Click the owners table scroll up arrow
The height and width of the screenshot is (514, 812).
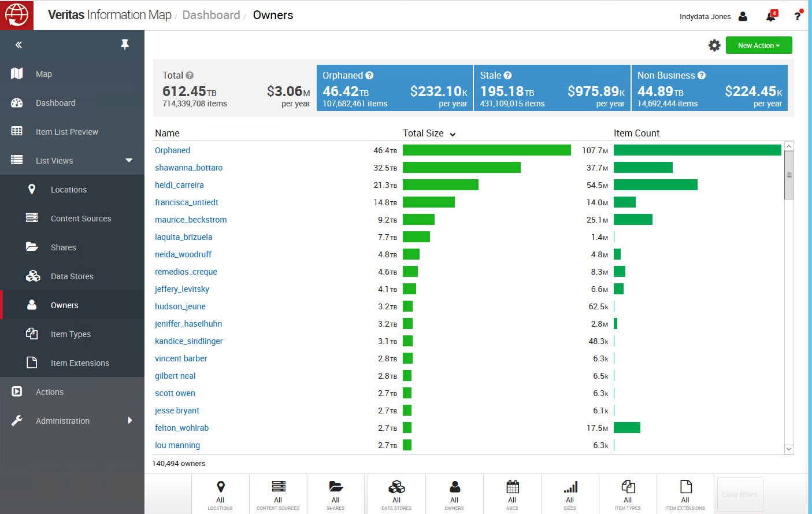point(789,146)
